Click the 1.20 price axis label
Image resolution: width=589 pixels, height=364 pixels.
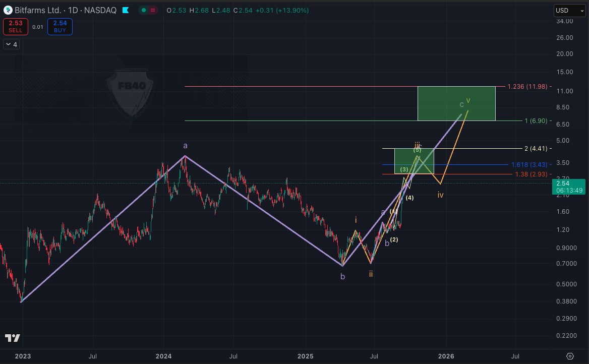(563, 229)
